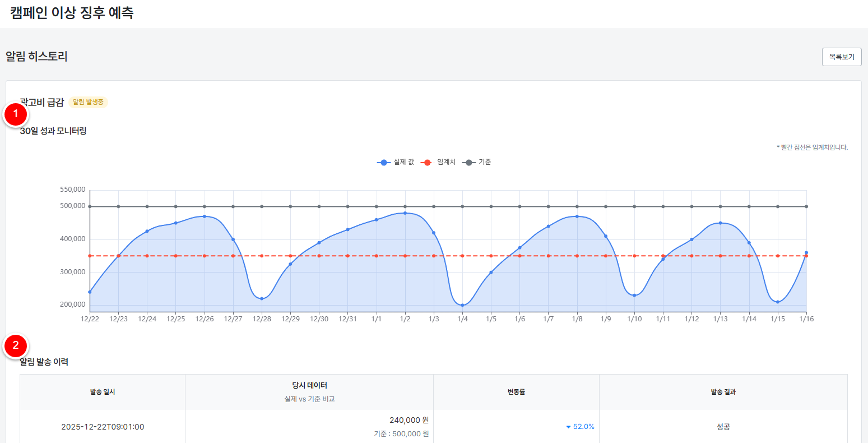Toggle the 실제 값 legend series
Viewport: 868px width, 443px height.
coord(396,163)
